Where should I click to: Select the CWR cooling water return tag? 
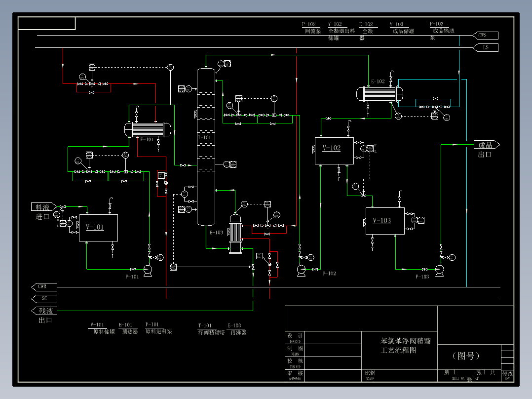44,287
